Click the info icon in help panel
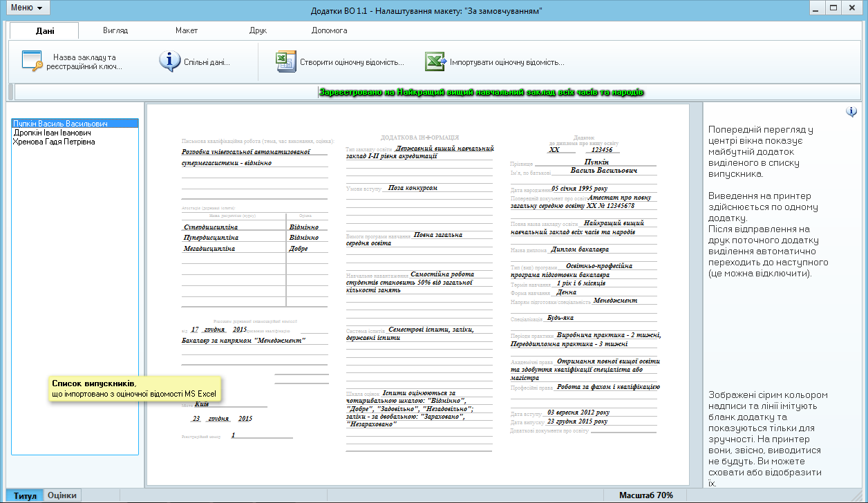The width and height of the screenshot is (868, 503). pyautogui.click(x=851, y=112)
